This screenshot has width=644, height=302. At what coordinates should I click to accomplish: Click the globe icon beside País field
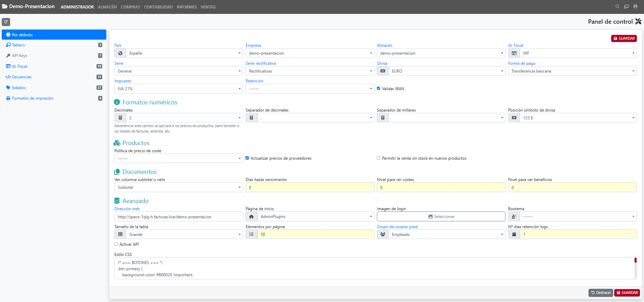120,53
